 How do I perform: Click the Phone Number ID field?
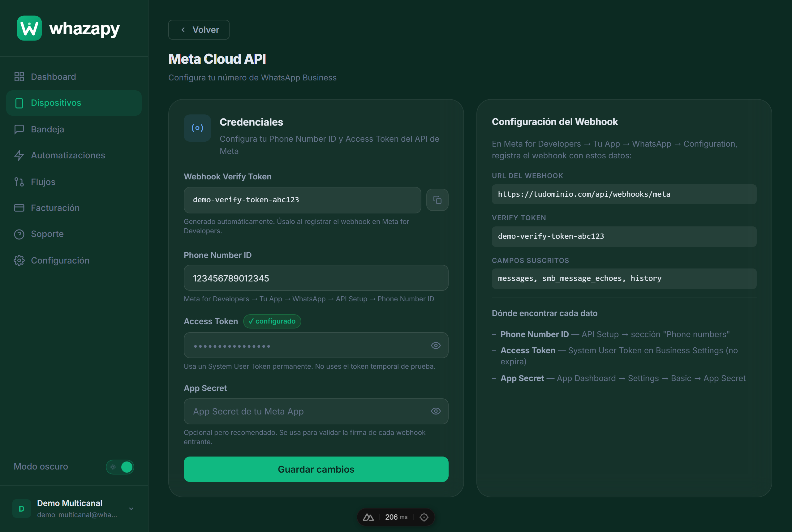click(x=316, y=278)
